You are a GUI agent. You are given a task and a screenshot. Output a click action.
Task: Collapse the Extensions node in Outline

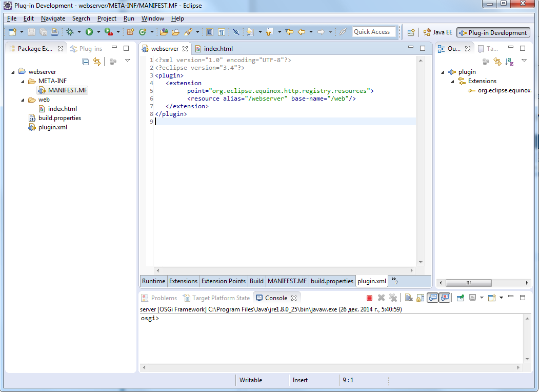452,82
